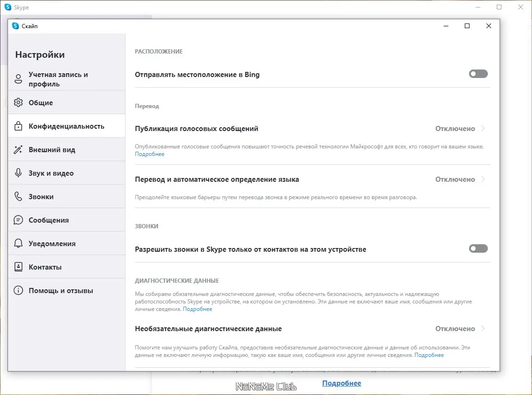Screen dimensions: 532x395
Task: Click the microphone icon next to Звук и видео
Action: 19,173
